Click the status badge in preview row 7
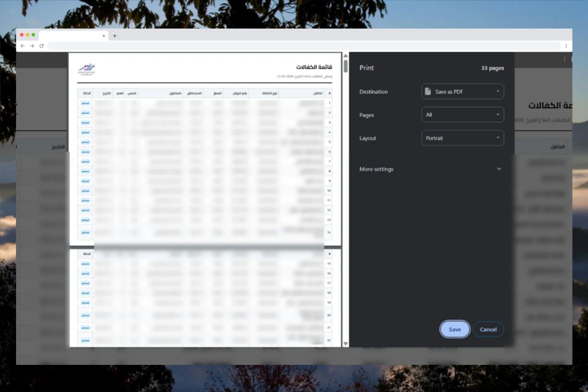The height and width of the screenshot is (392, 588). pos(86,162)
